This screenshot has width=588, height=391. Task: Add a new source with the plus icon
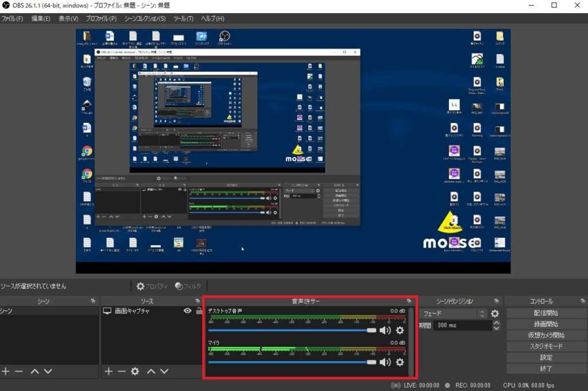coord(107,371)
